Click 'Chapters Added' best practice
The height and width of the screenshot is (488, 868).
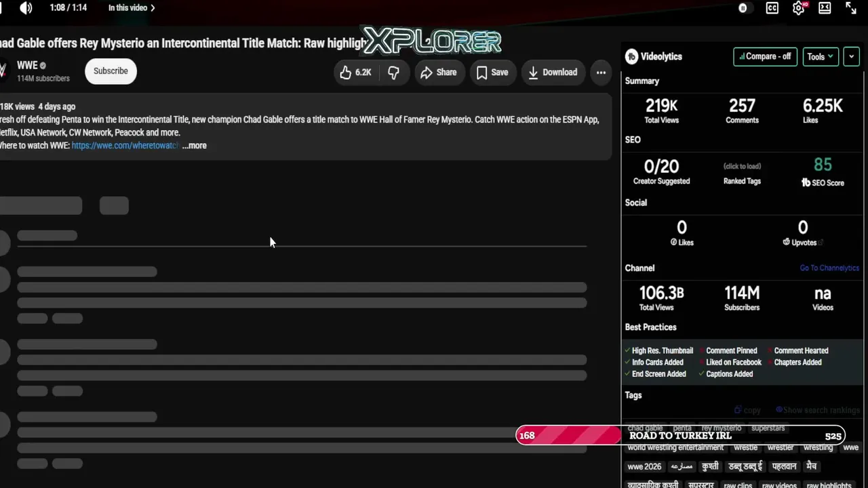(x=797, y=363)
